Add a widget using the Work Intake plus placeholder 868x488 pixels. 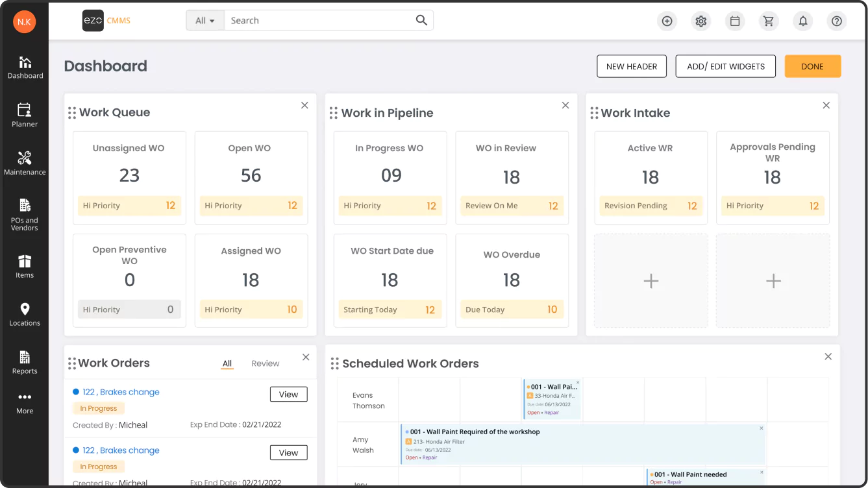coord(651,280)
